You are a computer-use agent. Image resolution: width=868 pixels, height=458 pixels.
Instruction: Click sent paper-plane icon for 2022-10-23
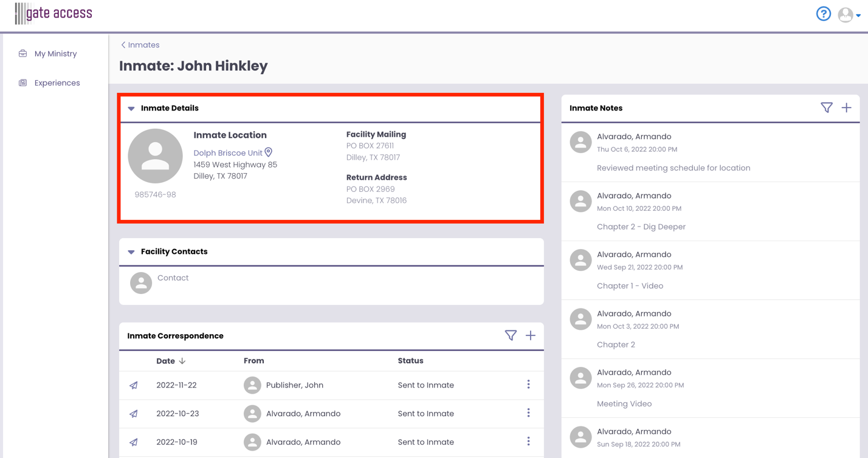point(134,414)
